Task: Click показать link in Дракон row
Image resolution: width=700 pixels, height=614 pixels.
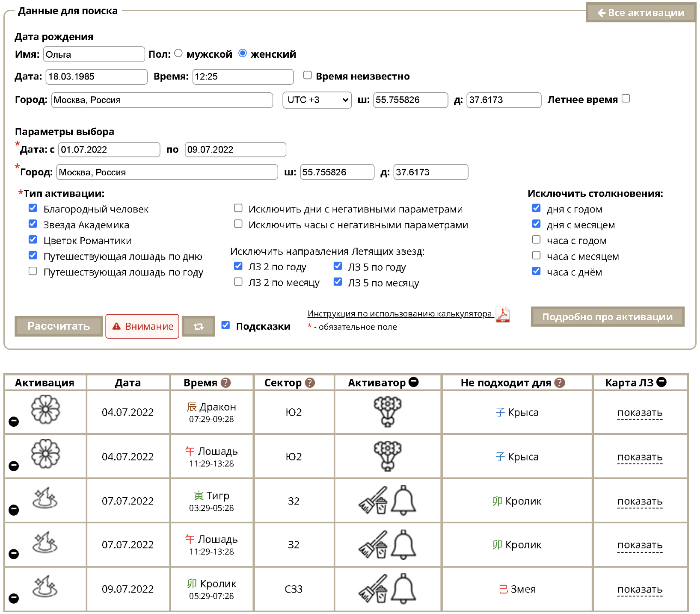Action: pos(640,413)
